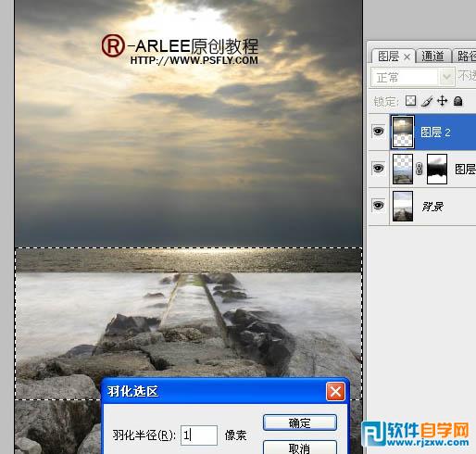
Task: Click the 图层 2 layer name
Action: 435,132
